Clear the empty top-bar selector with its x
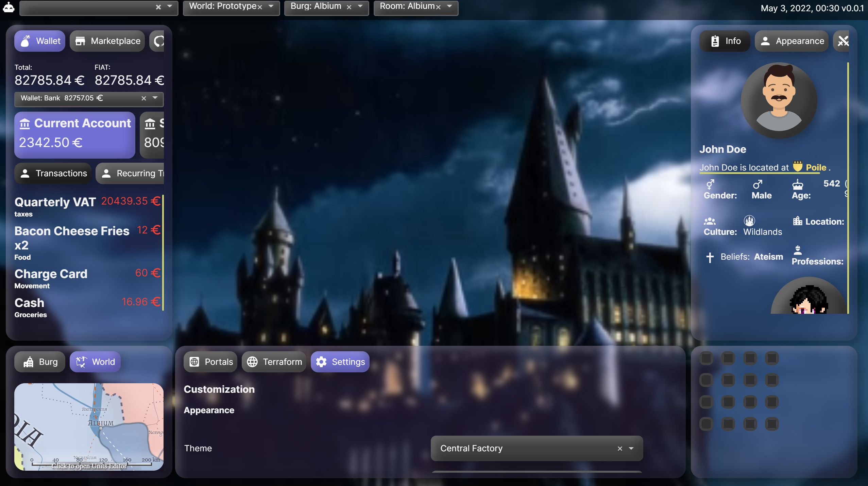Screen dimensions: 868x486 (158, 7)
